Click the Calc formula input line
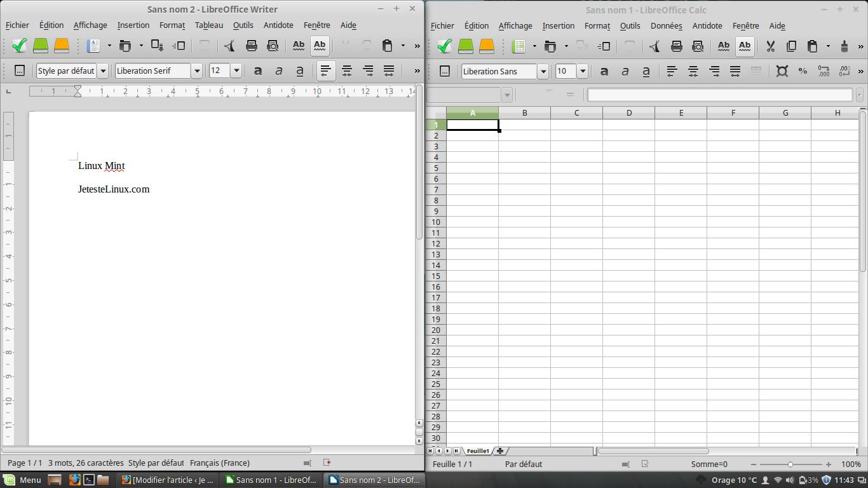Viewport: 868px width, 488px height. [x=720, y=95]
